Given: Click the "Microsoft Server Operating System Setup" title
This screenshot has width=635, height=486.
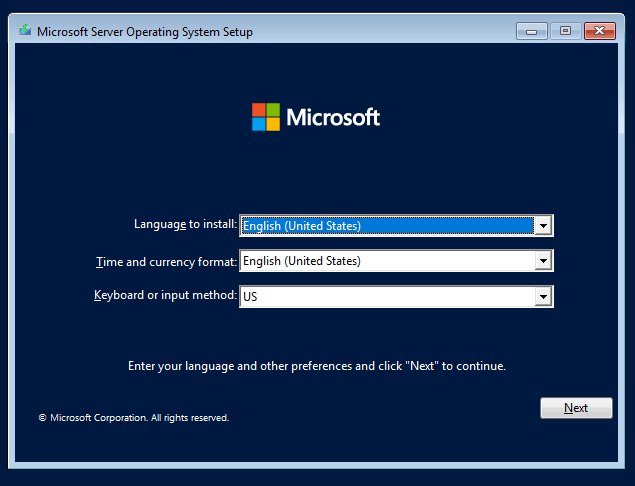Looking at the screenshot, I should pos(145,32).
